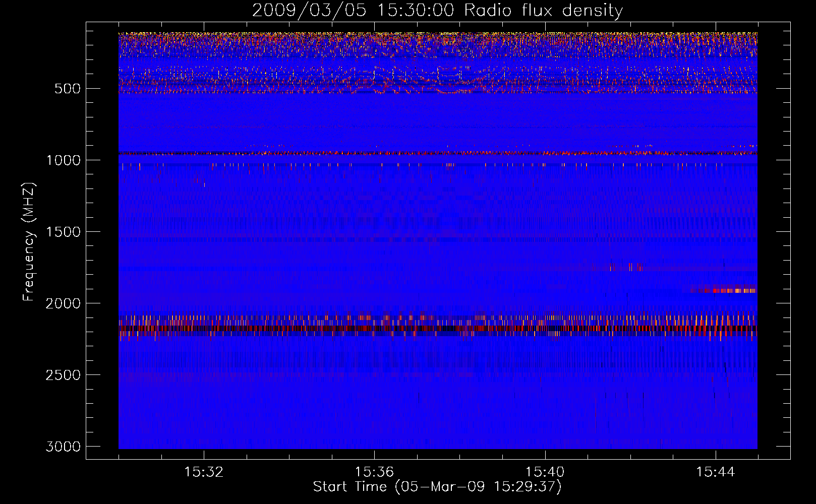Click the 2000 frequency tick label
The width and height of the screenshot is (816, 504).
63,303
